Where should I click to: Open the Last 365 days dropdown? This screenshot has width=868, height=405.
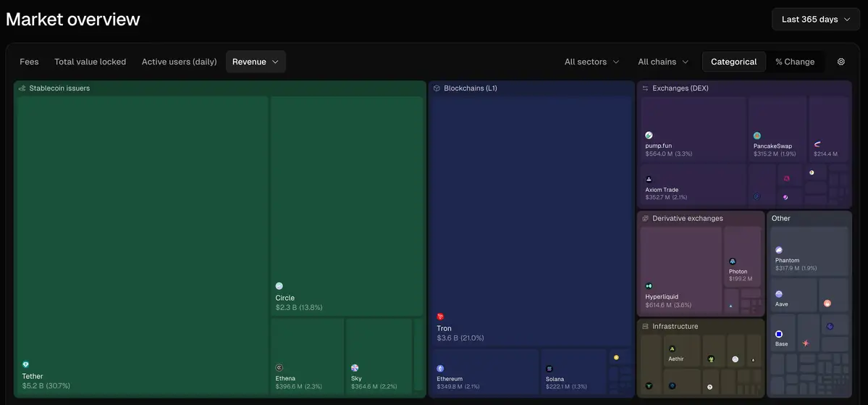[x=815, y=19]
